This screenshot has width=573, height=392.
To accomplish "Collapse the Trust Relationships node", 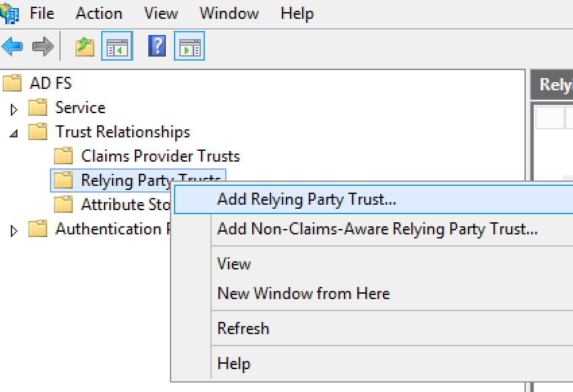I will (x=14, y=133).
